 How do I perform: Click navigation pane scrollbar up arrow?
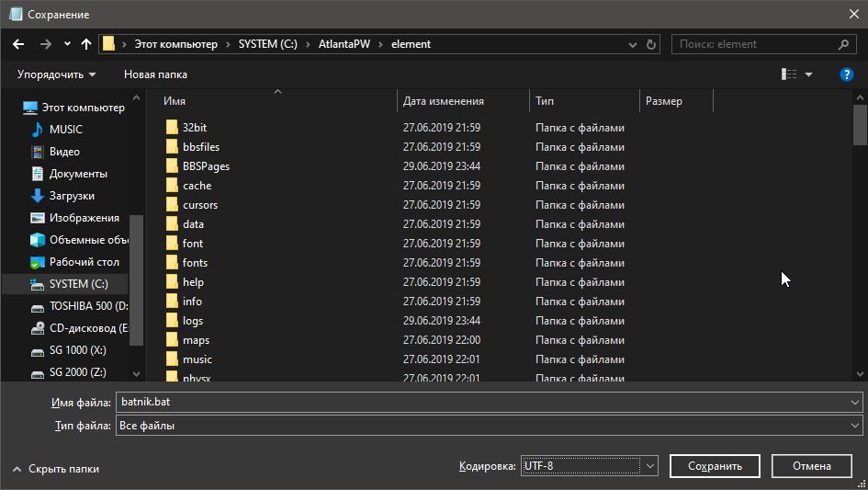[136, 98]
